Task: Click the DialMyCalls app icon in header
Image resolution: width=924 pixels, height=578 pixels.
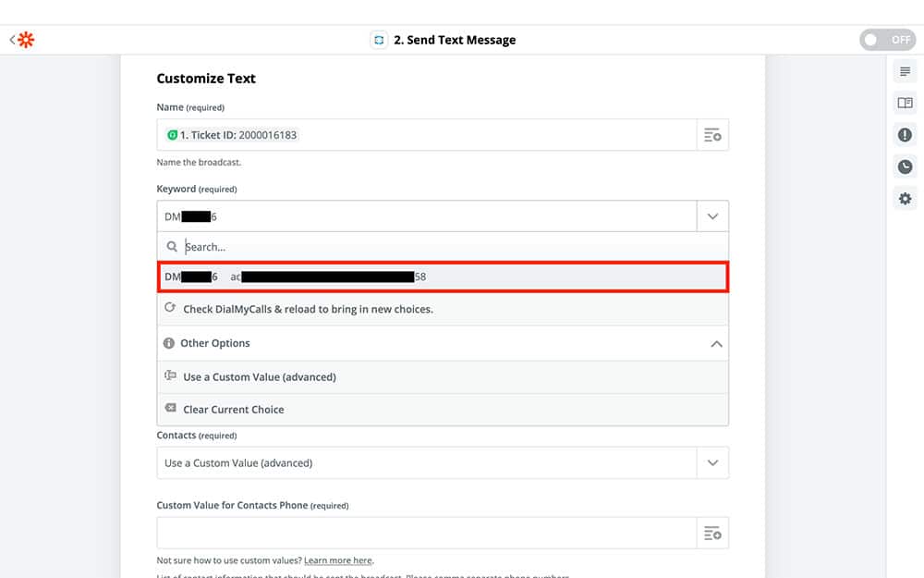Action: coord(378,40)
